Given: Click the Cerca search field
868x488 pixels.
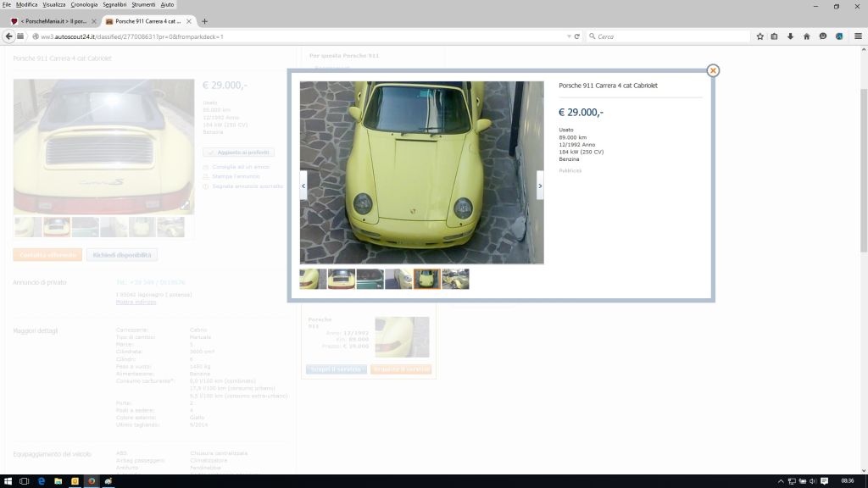Looking at the screenshot, I should [670, 36].
